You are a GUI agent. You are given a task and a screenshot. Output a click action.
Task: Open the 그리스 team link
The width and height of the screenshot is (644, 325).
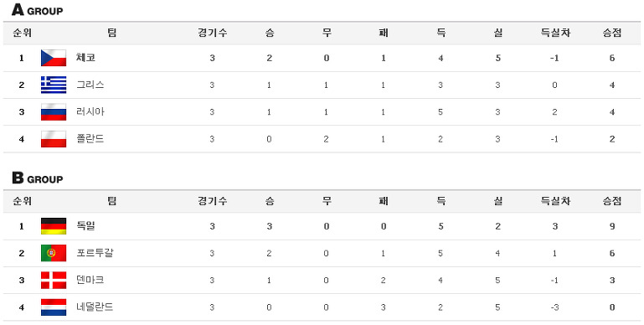90,85
